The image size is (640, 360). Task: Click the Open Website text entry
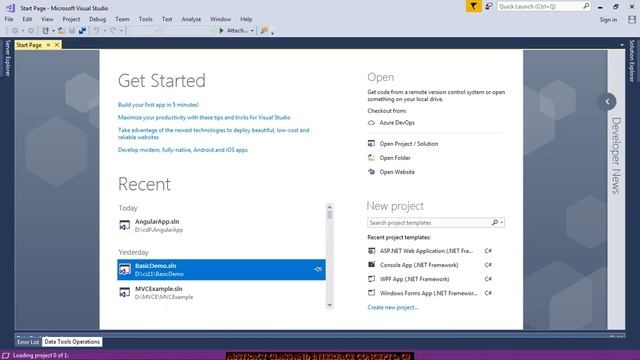(397, 172)
